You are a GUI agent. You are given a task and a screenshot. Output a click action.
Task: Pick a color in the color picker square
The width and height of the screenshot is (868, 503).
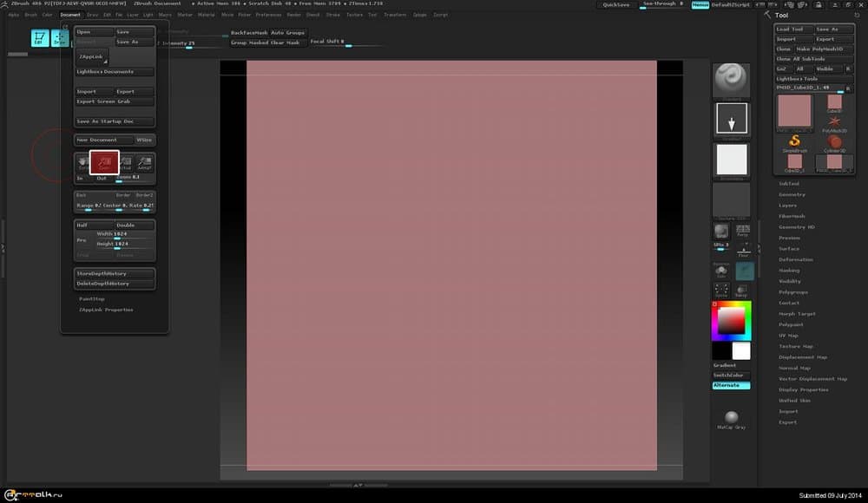pyautogui.click(x=731, y=320)
